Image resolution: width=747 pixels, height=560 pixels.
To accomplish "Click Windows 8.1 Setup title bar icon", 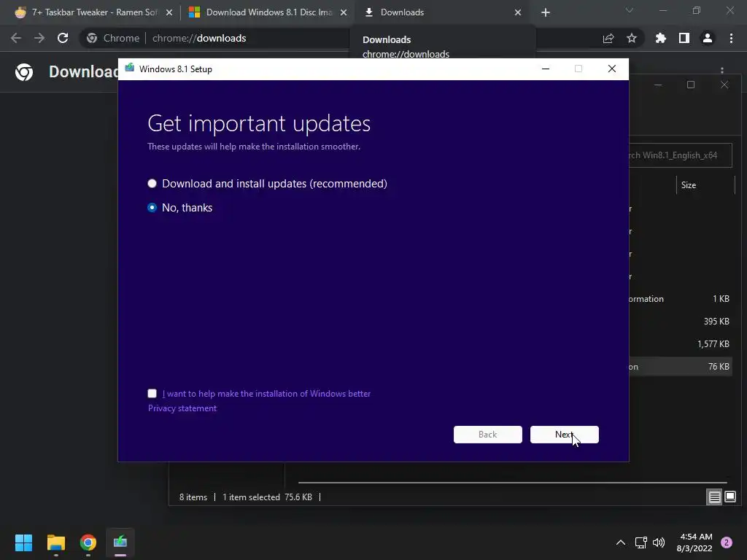I will (130, 69).
